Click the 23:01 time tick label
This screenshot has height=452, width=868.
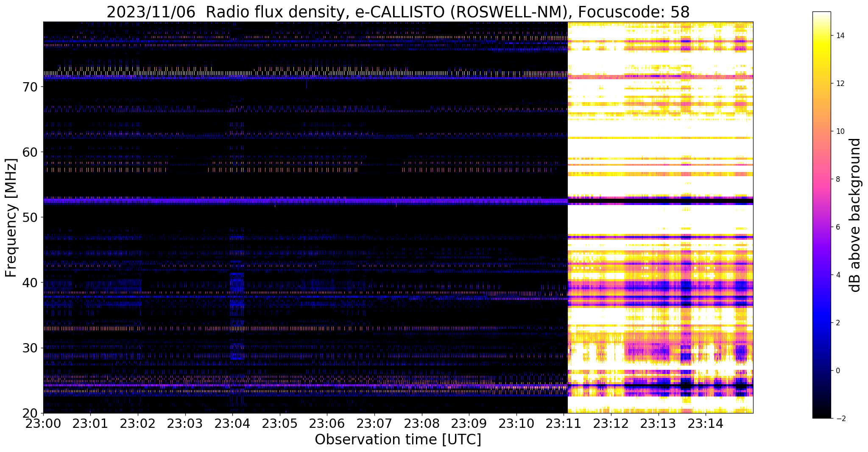pyautogui.click(x=91, y=424)
